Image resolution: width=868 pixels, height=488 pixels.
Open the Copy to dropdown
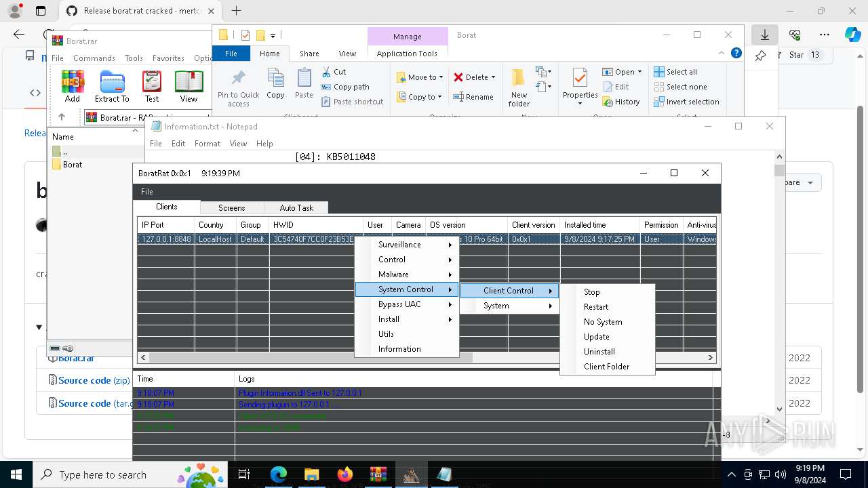tap(420, 97)
